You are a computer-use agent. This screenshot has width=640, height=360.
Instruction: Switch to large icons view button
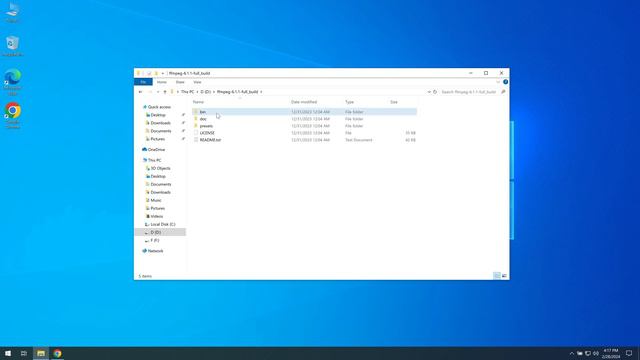tap(504, 276)
